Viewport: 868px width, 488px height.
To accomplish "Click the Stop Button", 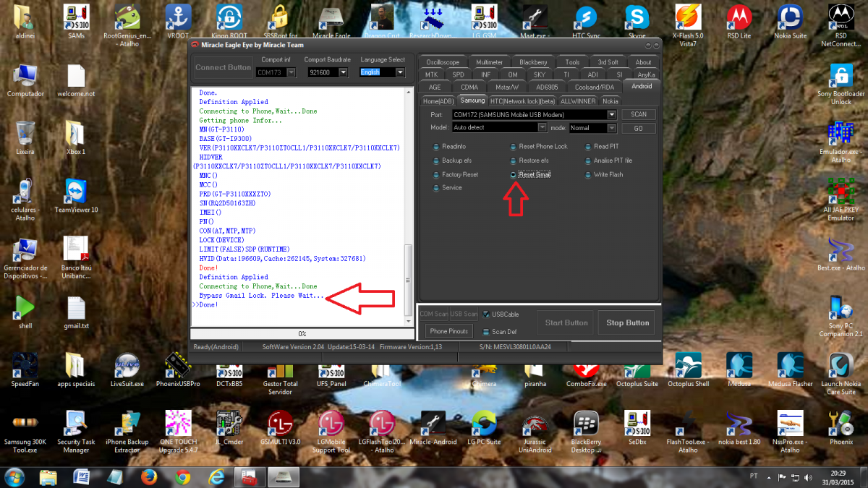I will (627, 322).
